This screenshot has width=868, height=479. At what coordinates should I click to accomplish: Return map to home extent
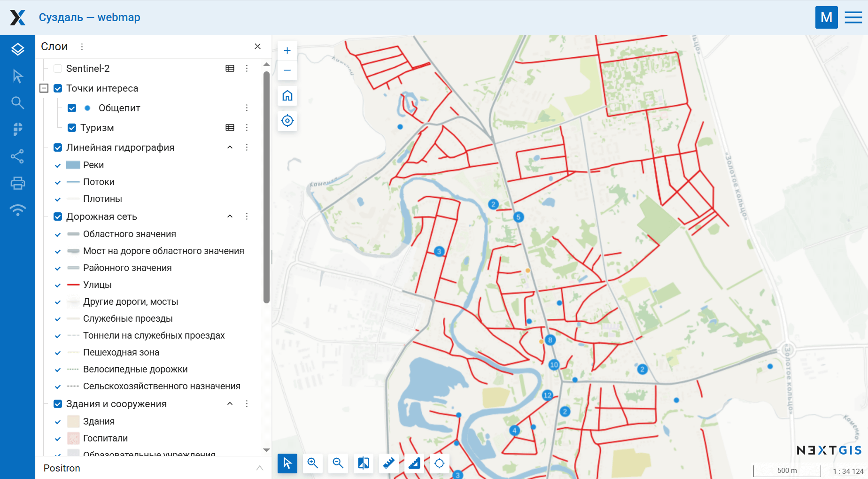287,96
